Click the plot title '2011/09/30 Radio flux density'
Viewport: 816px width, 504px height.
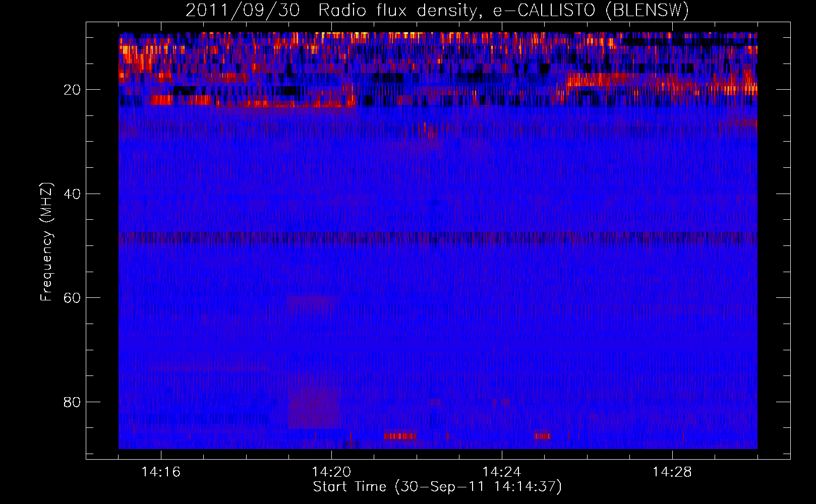point(437,11)
